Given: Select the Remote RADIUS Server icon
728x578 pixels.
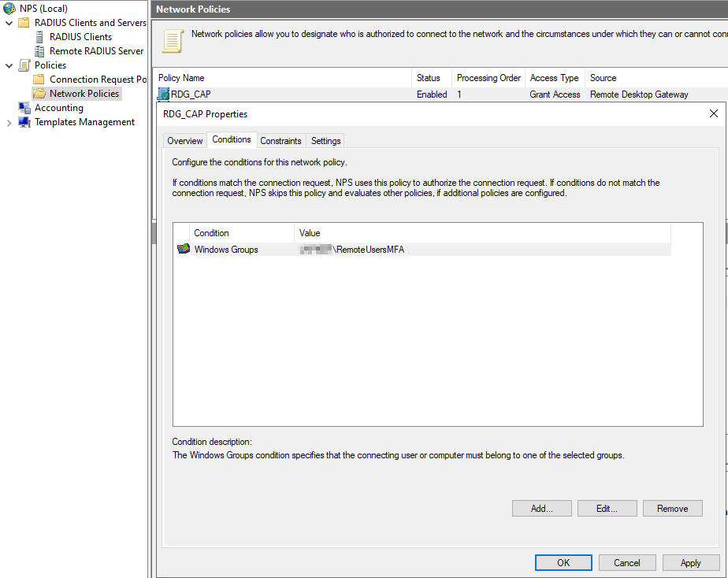Looking at the screenshot, I should [x=39, y=51].
